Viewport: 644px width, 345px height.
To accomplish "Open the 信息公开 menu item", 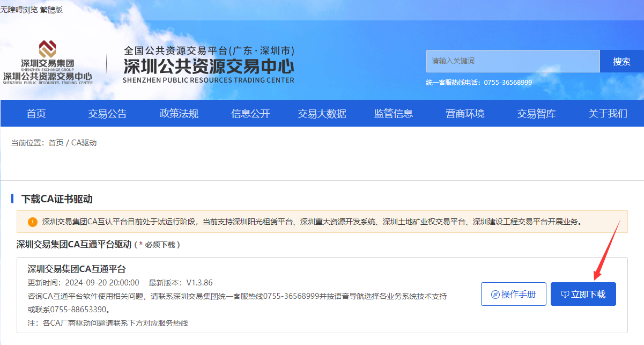I will [x=250, y=113].
